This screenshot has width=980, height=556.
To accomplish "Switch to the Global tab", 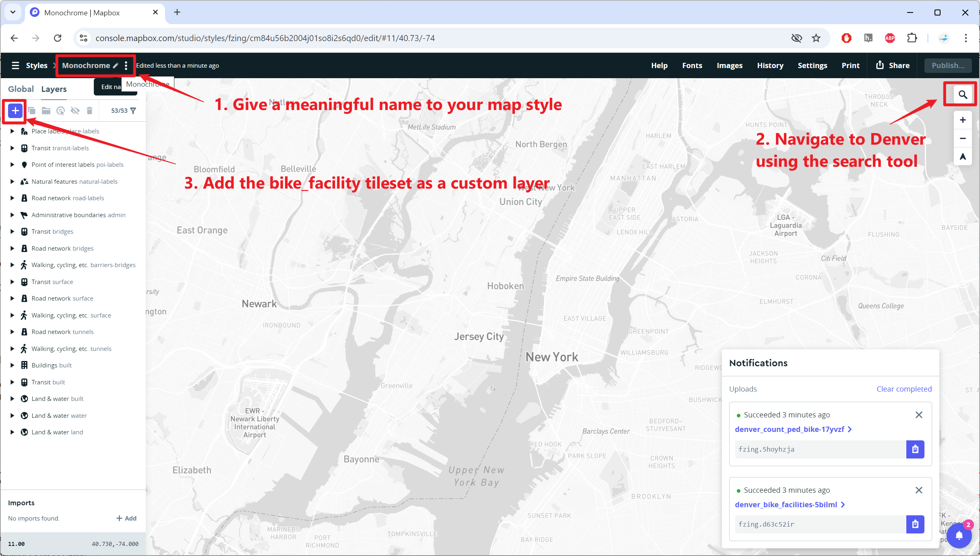I will point(21,89).
